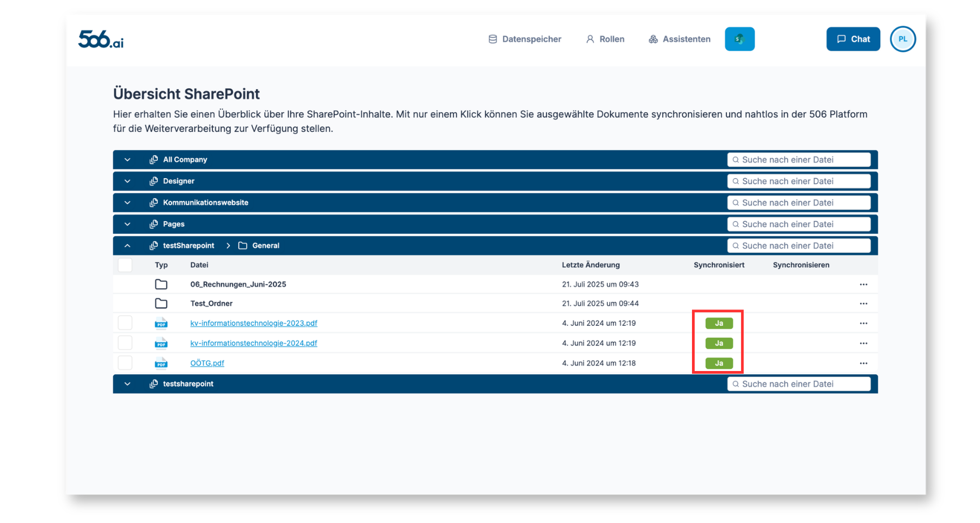Click the Chat button

(x=853, y=39)
